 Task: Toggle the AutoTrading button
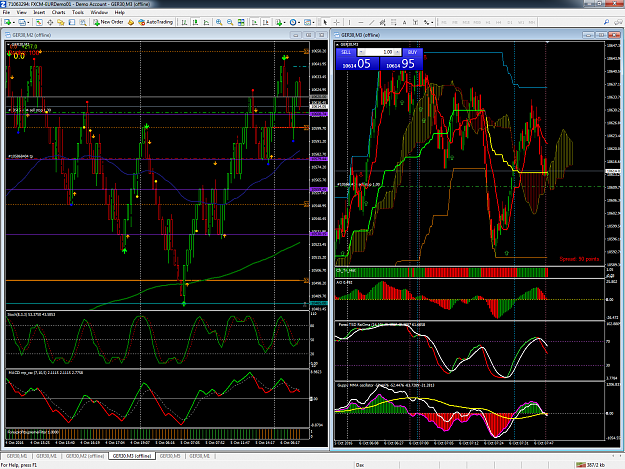155,22
